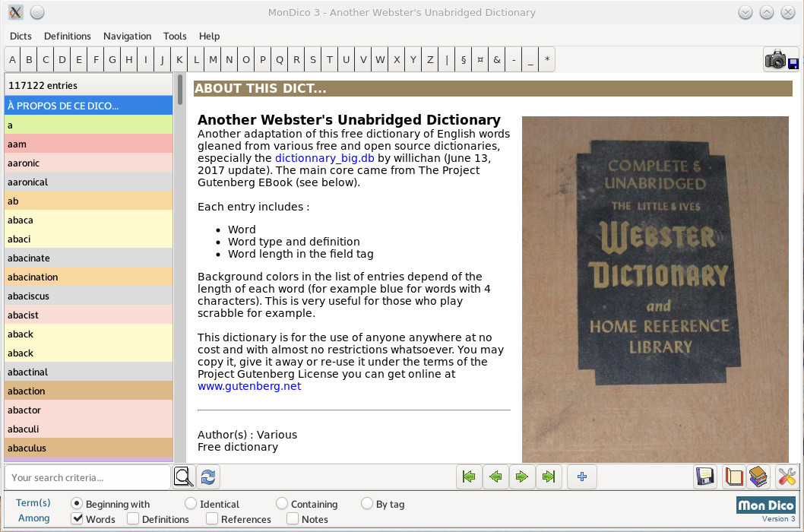Select the Identical radio option
The height and width of the screenshot is (532, 804).
(x=191, y=503)
